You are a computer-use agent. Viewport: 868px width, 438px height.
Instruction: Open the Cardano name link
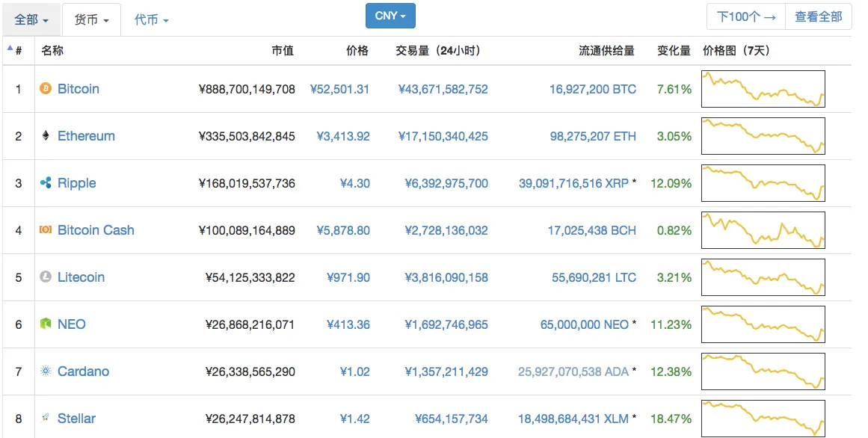(x=83, y=371)
